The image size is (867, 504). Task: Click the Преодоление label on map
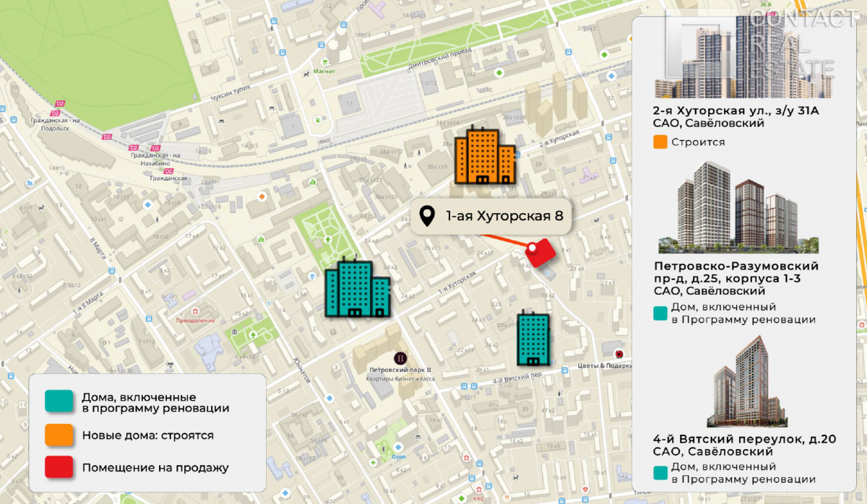point(195,321)
